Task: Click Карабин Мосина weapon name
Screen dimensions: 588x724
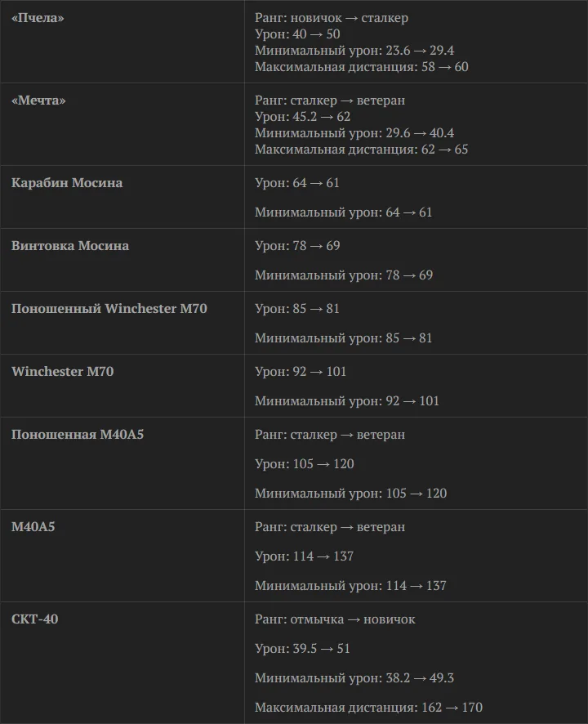Action: pos(67,183)
